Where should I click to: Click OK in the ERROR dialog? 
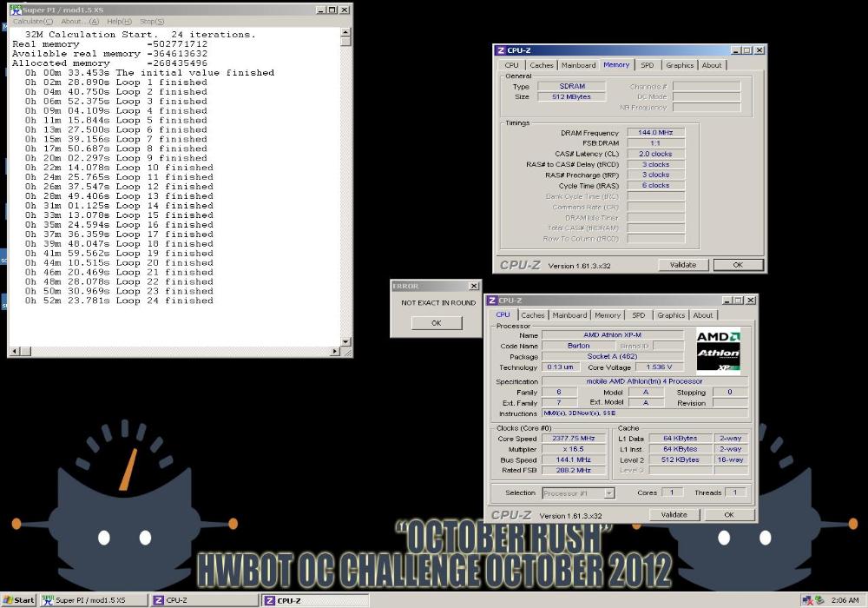click(x=437, y=323)
